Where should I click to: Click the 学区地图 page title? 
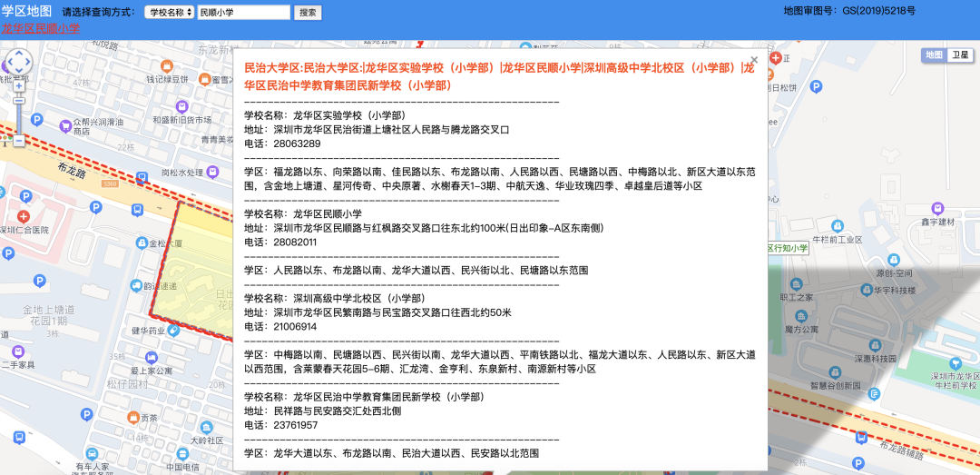click(26, 12)
